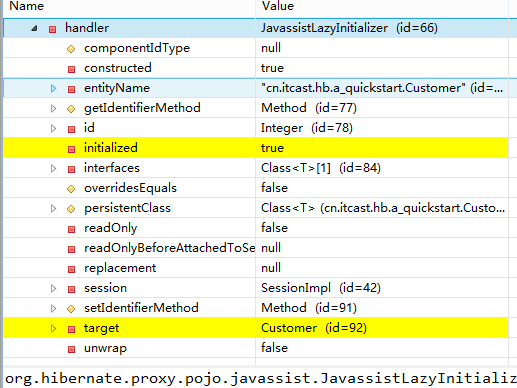This screenshot has height=388, width=517.
Task: Select the setIdentifierMethod variable
Action: click(141, 308)
